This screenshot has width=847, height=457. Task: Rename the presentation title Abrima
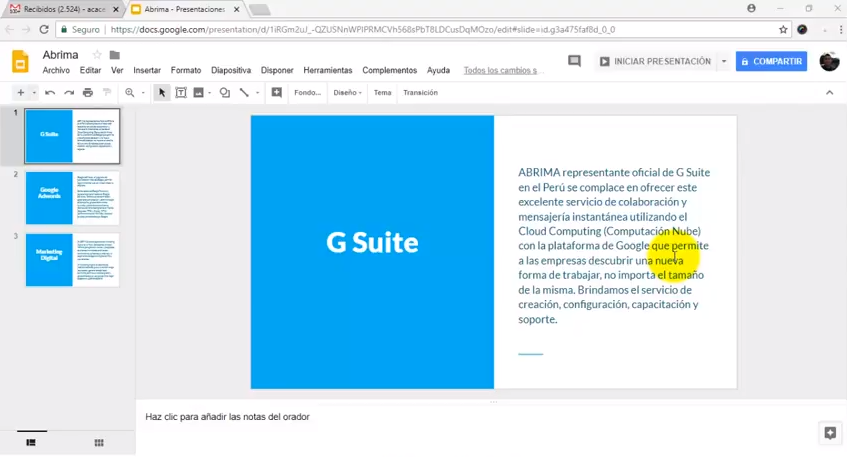[x=60, y=55]
